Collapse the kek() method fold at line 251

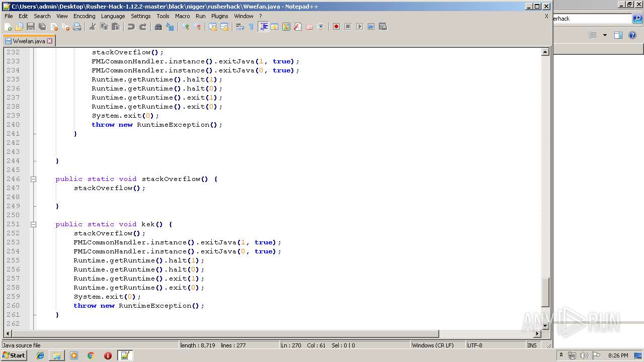[x=33, y=224]
